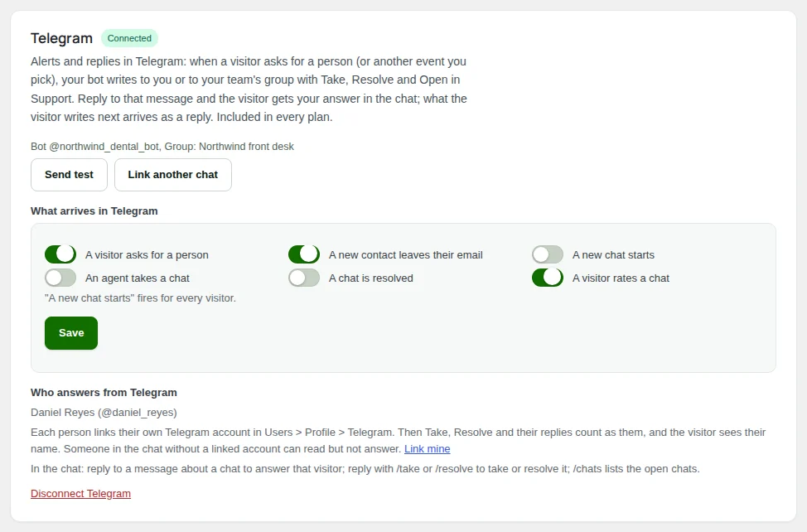Click the Telegram alerts description paragraph
Viewport: 807px width, 532px height.
coord(249,89)
